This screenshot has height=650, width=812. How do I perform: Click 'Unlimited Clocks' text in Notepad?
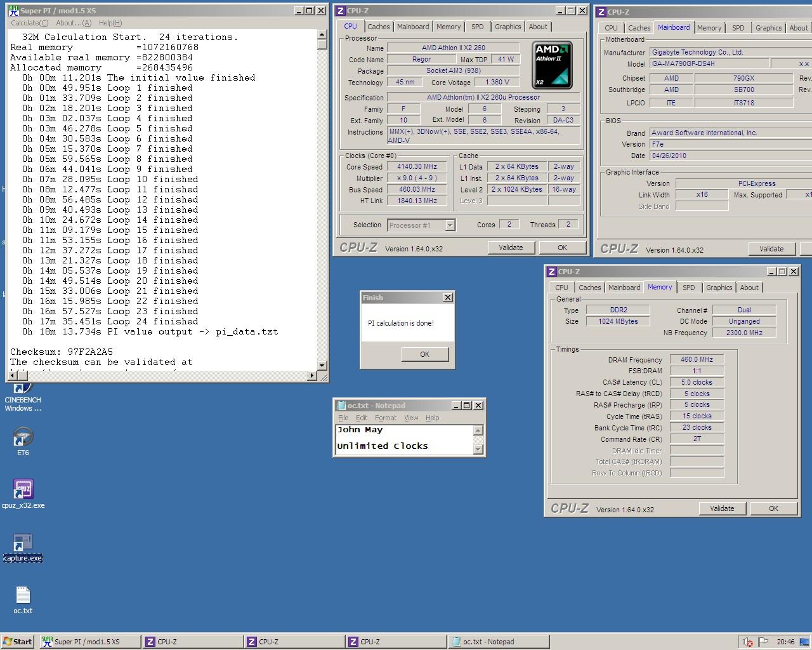[383, 446]
